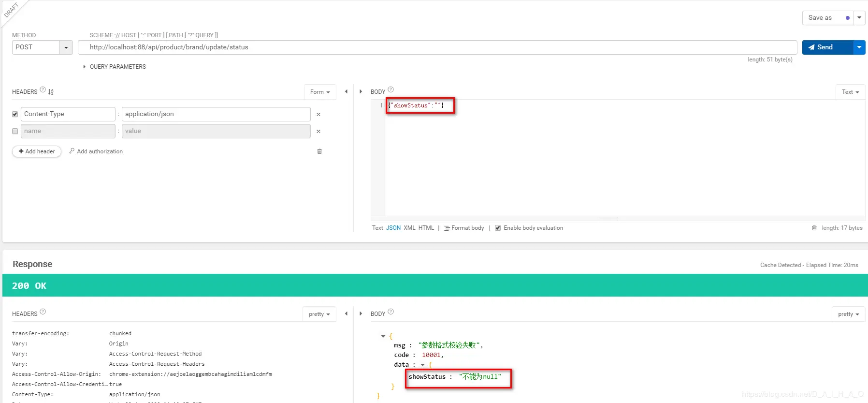Viewport: 868px width, 403px height.
Task: Click inside the request body editor
Action: tap(624, 158)
